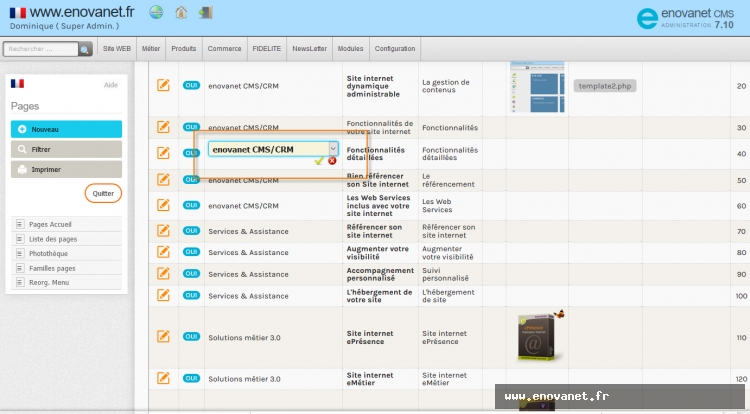Edit the 'Site internet ePrésence' row
The image size is (750, 414).
click(x=163, y=337)
